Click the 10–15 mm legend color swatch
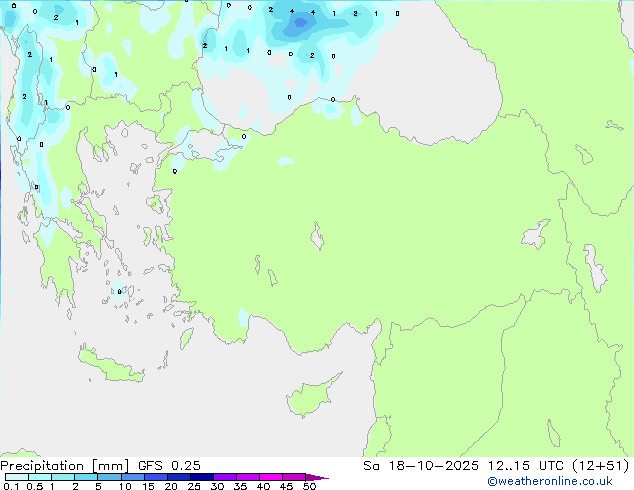Viewport: 634px width, 490px height. tap(133, 477)
